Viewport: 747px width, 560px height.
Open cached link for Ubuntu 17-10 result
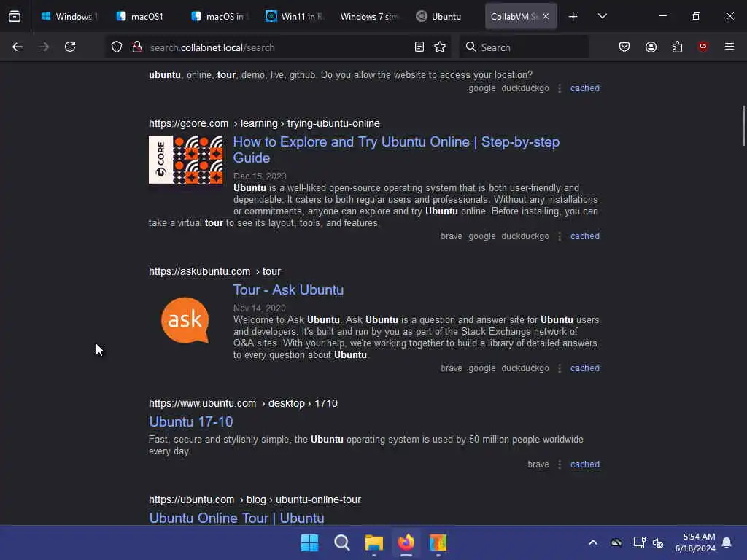pos(584,464)
